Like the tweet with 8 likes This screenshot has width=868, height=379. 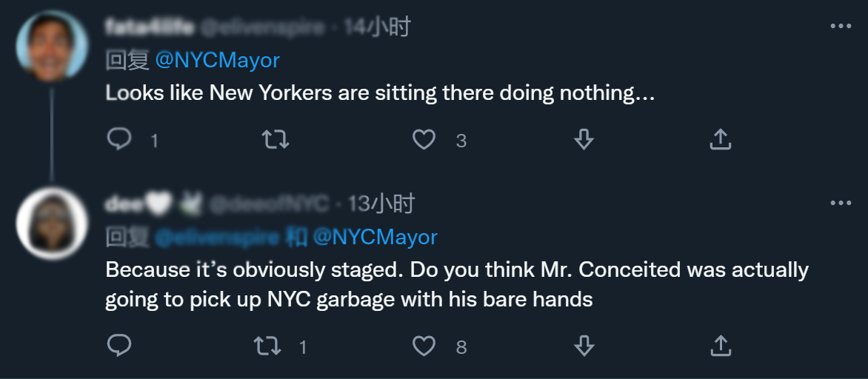click(424, 345)
